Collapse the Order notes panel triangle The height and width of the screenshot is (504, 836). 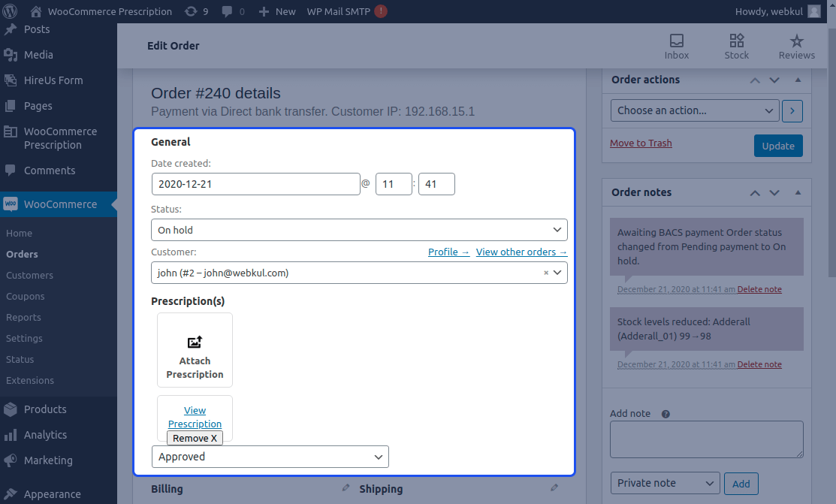pos(798,192)
